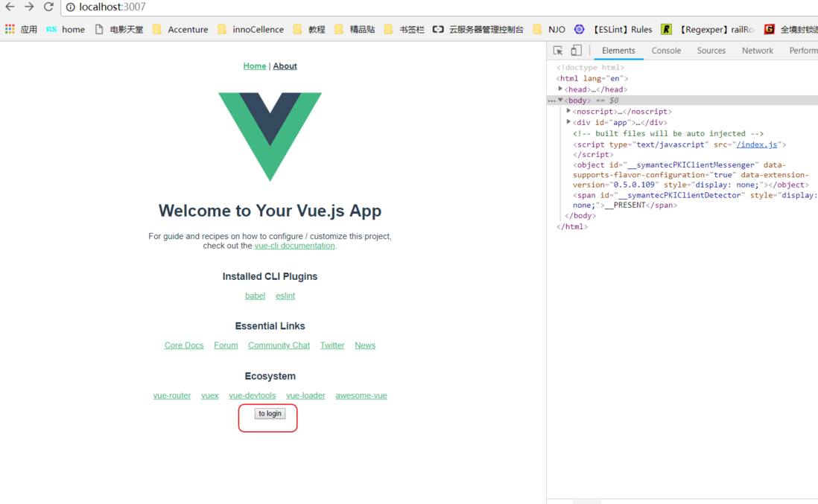Open the eslint plugin link
Screen dimensions: 818x504
click(285, 296)
